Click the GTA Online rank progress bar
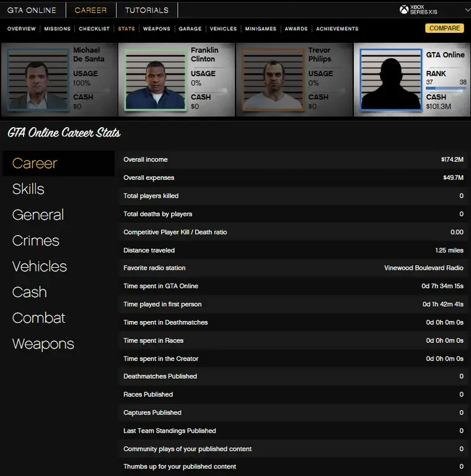The height and width of the screenshot is (476, 471). coord(446,89)
